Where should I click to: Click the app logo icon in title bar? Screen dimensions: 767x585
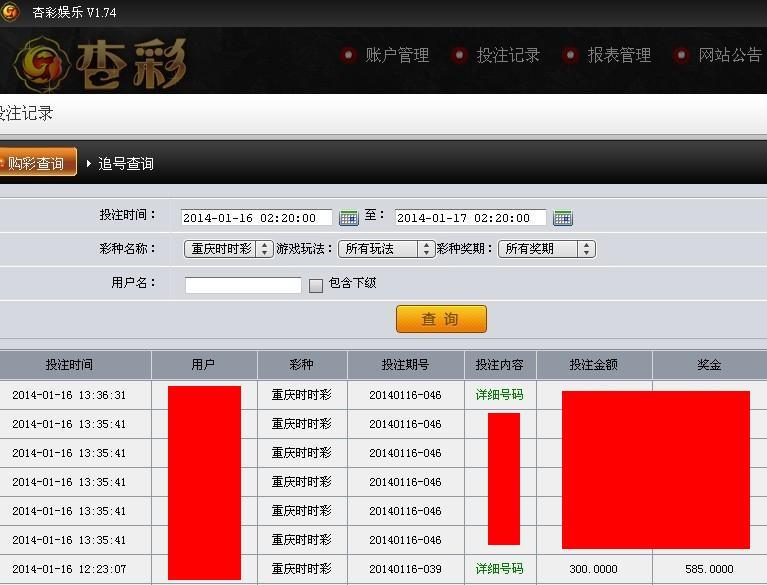point(10,12)
